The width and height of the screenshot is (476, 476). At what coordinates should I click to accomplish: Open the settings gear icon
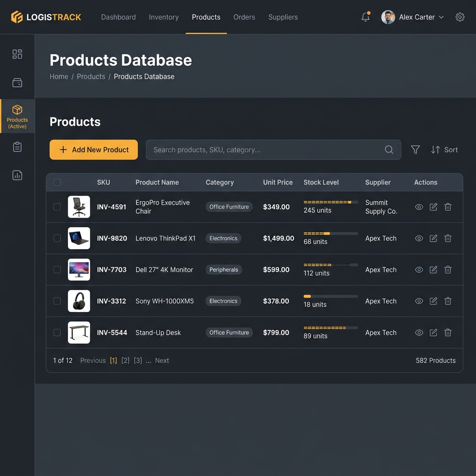tap(460, 17)
